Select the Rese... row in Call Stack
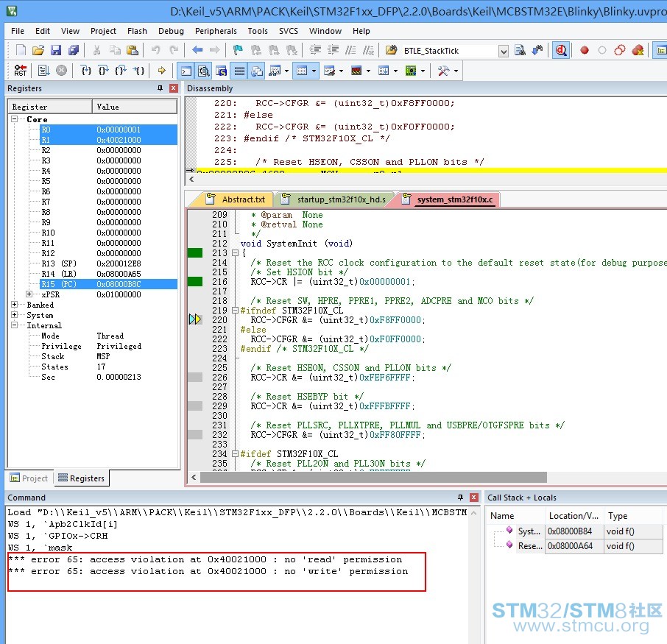Image resolution: width=667 pixels, height=644 pixels. 575,545
